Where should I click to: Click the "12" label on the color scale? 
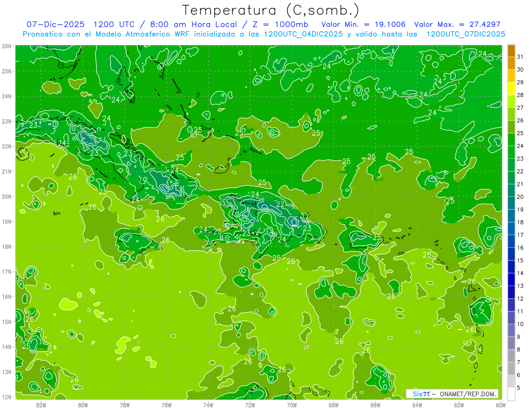(x=520, y=298)
